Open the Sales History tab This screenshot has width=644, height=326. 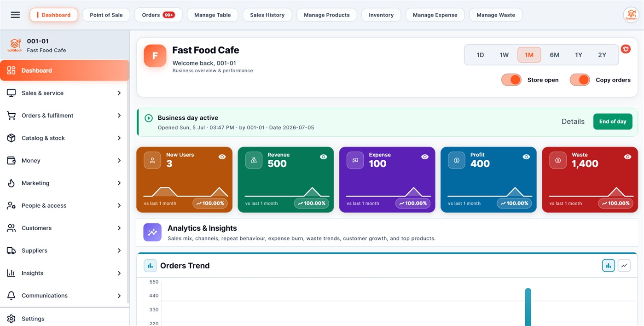[267, 15]
